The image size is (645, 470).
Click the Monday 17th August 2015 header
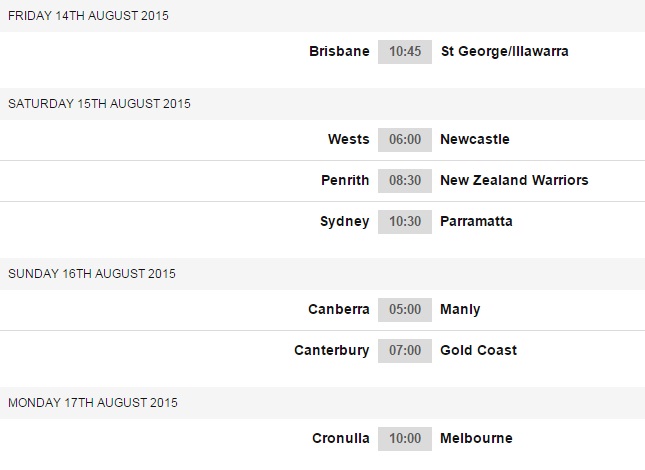point(93,403)
